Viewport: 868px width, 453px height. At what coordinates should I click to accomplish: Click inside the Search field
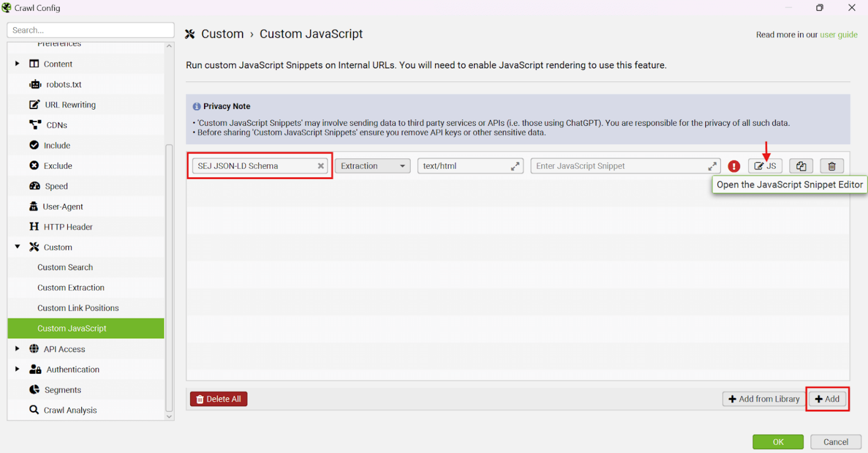[x=90, y=30]
